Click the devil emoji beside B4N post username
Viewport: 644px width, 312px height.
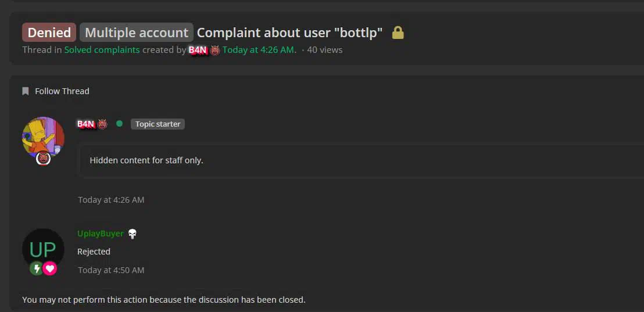point(102,124)
